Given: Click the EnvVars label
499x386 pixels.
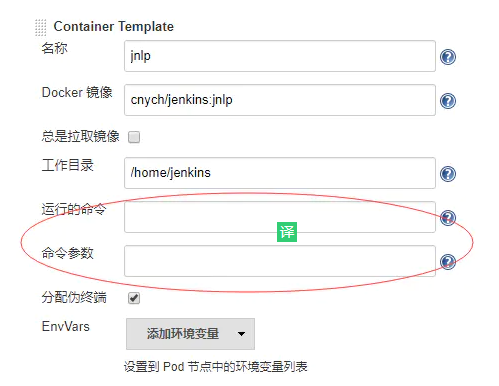Looking at the screenshot, I should (x=66, y=326).
